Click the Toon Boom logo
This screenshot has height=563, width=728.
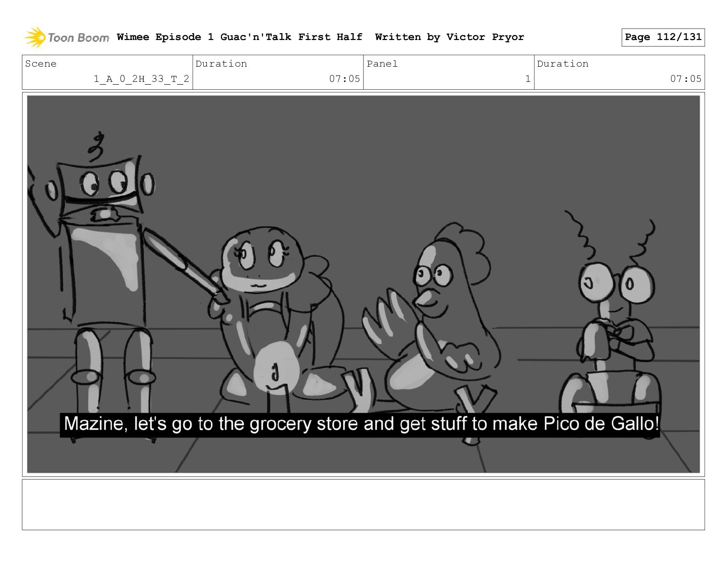coord(67,37)
